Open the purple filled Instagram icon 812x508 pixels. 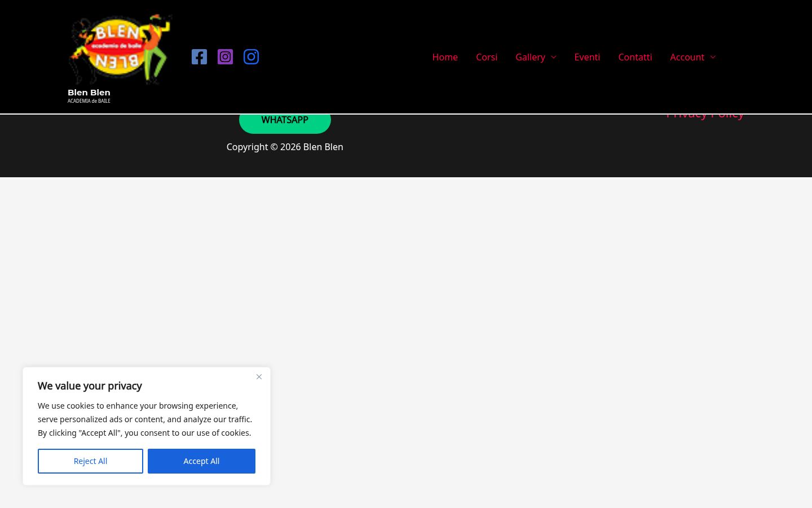225,57
